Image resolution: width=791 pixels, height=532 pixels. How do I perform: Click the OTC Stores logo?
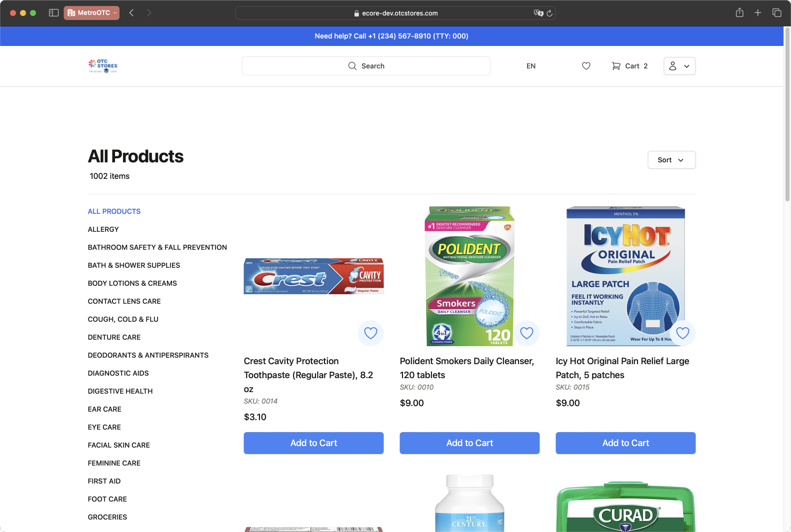(103, 66)
